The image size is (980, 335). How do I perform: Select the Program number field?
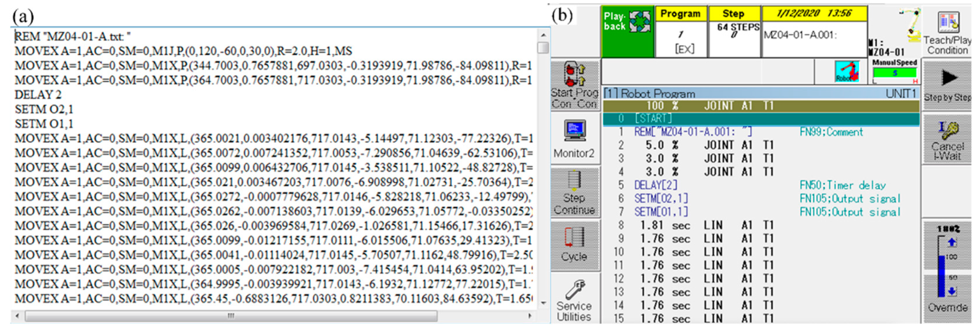coord(681,38)
